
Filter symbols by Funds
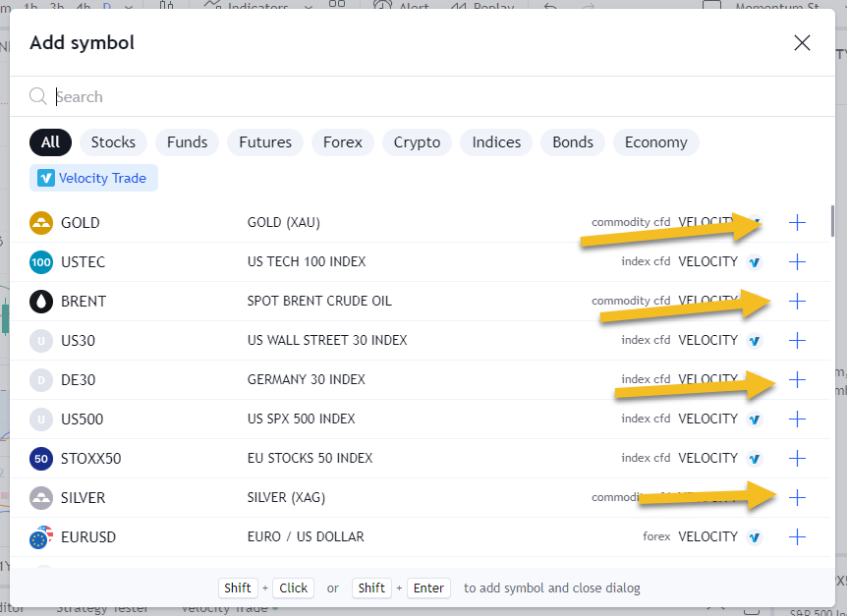[x=187, y=142]
